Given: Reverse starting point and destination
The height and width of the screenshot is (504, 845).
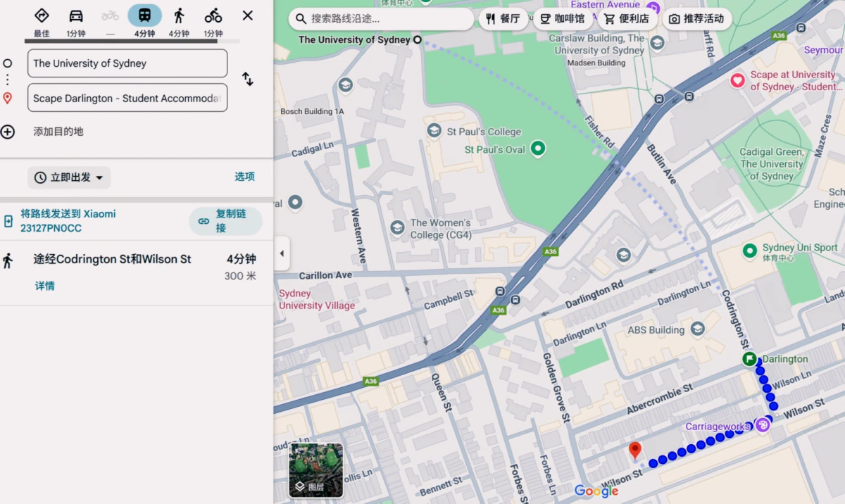Looking at the screenshot, I should tap(248, 79).
